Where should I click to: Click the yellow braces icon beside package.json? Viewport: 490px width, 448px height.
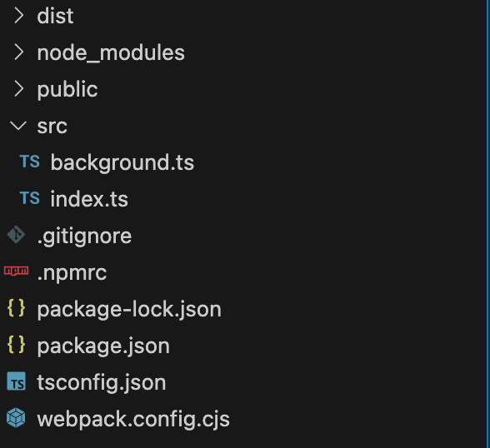17,345
